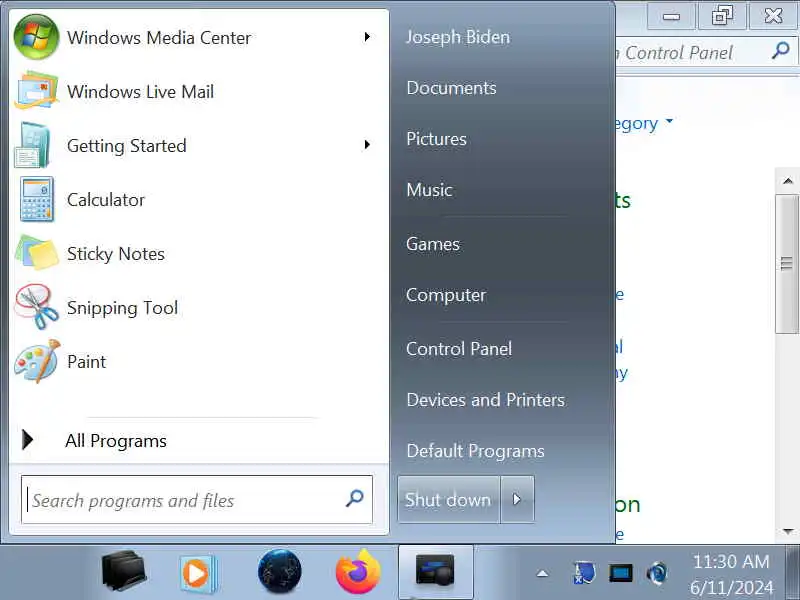This screenshot has width=800, height=600.
Task: Open Action Center flag tray icon
Action: click(x=583, y=573)
